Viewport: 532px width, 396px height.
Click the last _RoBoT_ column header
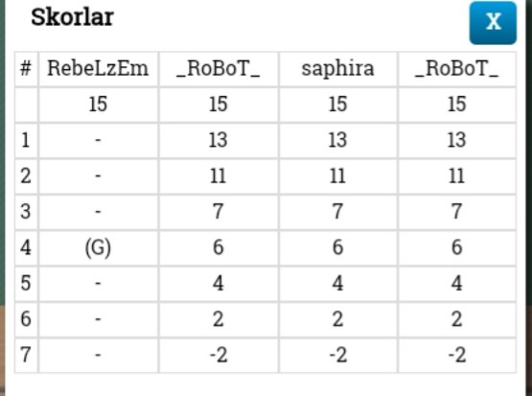pos(456,69)
